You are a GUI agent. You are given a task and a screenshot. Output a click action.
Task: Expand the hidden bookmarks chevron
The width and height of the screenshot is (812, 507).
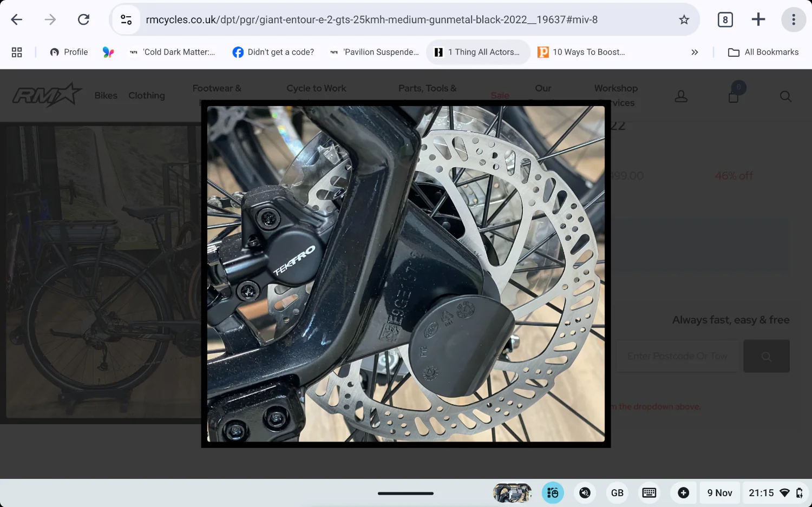[x=695, y=52]
